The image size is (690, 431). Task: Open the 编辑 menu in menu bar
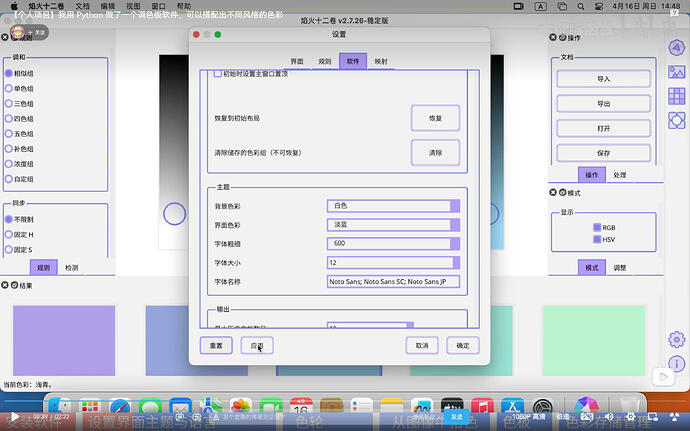(x=107, y=6)
